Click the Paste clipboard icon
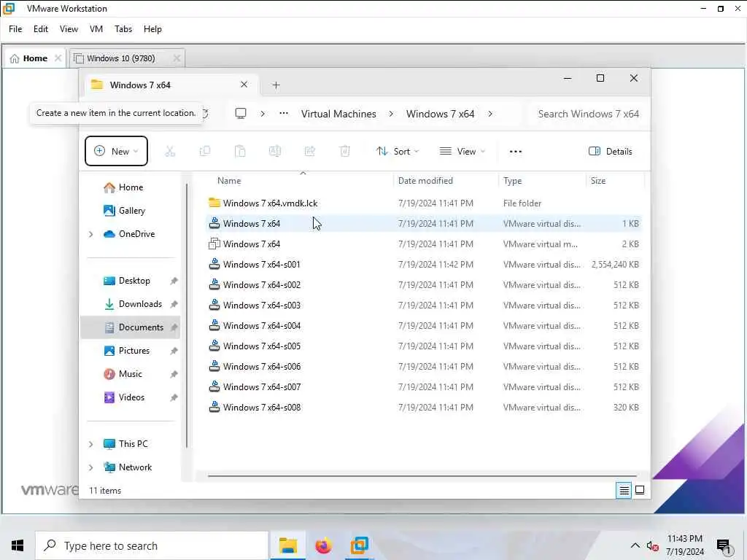 click(240, 152)
